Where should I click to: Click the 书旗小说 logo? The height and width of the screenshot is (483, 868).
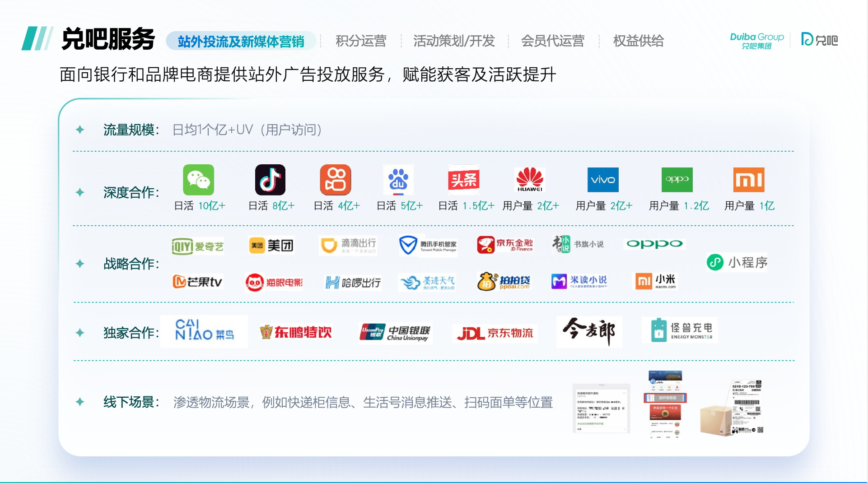pyautogui.click(x=578, y=244)
